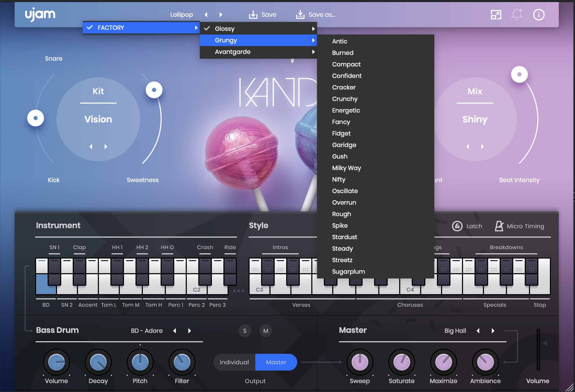The width and height of the screenshot is (575, 392).
Task: Expand the Grungy preset category
Action: click(x=258, y=40)
